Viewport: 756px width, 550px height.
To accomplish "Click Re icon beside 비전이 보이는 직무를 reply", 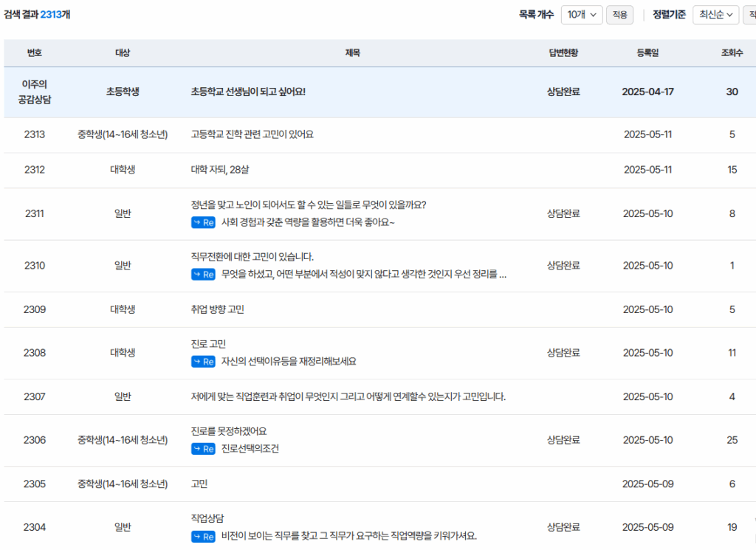I will tap(203, 536).
